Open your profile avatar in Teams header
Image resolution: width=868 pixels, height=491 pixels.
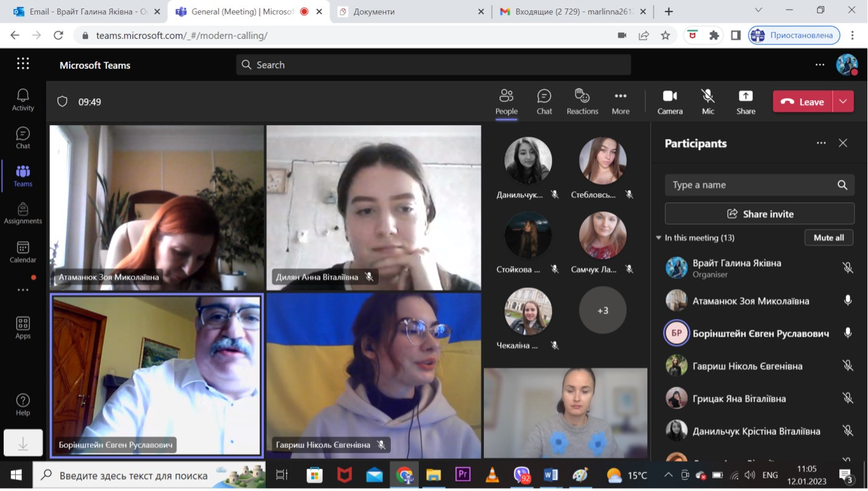tap(847, 65)
